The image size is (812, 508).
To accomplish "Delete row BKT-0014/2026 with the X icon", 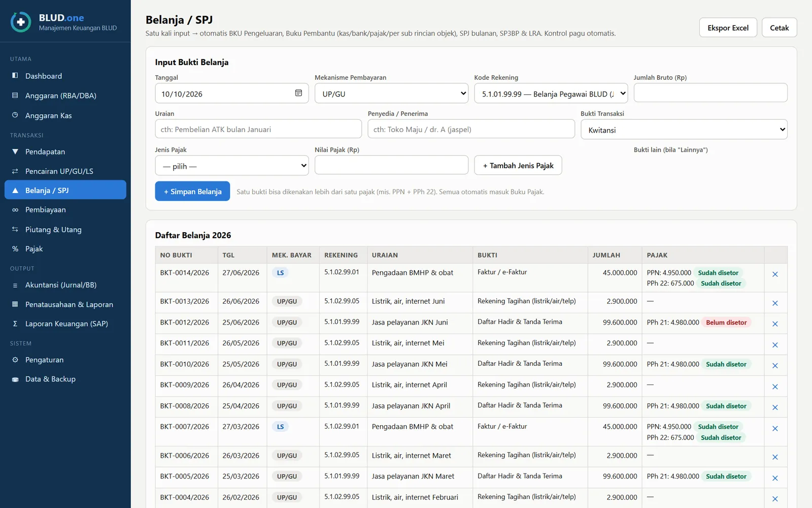I will 775,274.
